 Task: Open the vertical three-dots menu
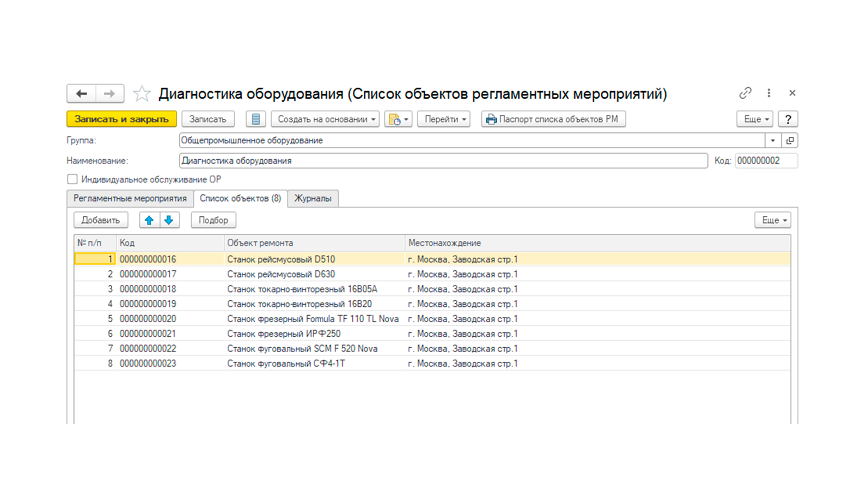(769, 93)
